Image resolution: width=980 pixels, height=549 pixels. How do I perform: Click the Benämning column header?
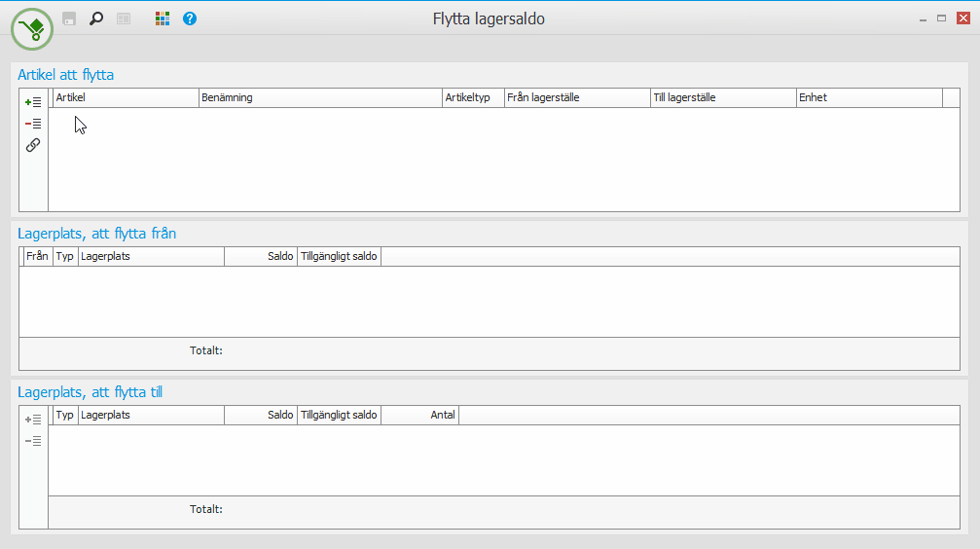320,97
